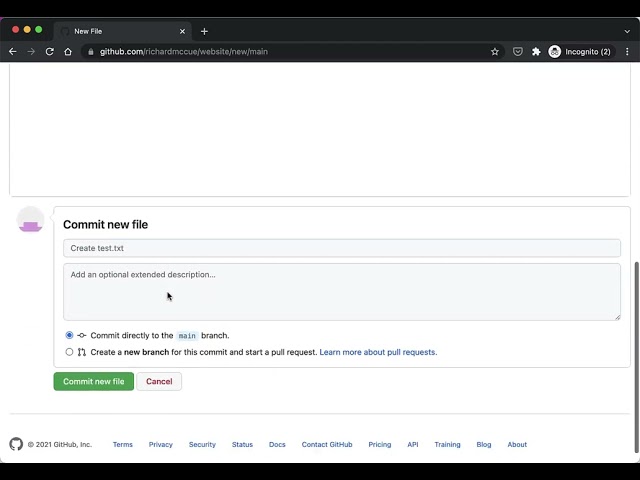Open a new browser tab with plus
This screenshot has width=640, height=480.
point(204,31)
